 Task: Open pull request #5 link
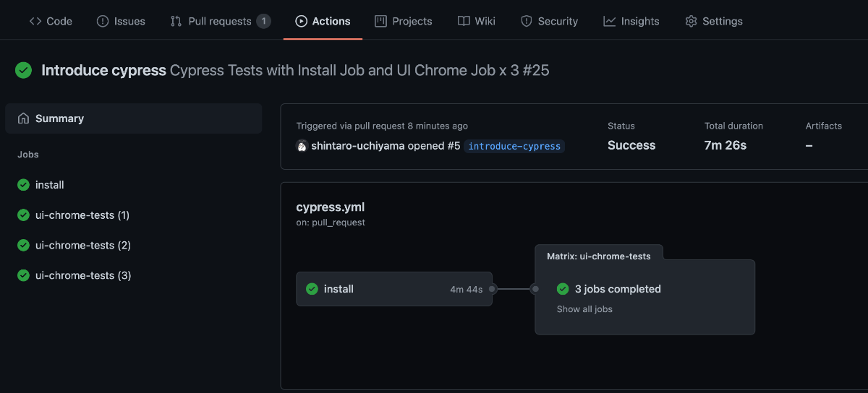(453, 146)
